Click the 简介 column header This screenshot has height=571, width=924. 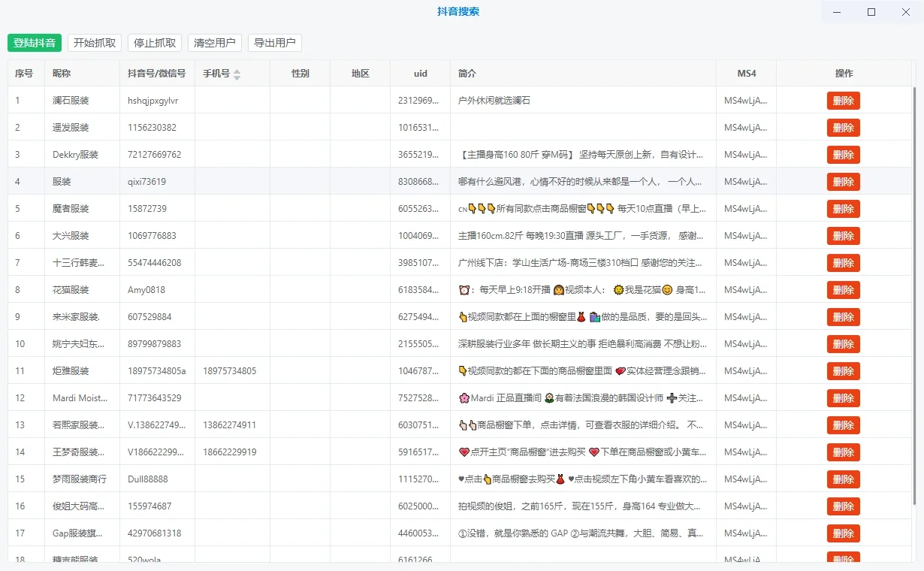coord(583,74)
